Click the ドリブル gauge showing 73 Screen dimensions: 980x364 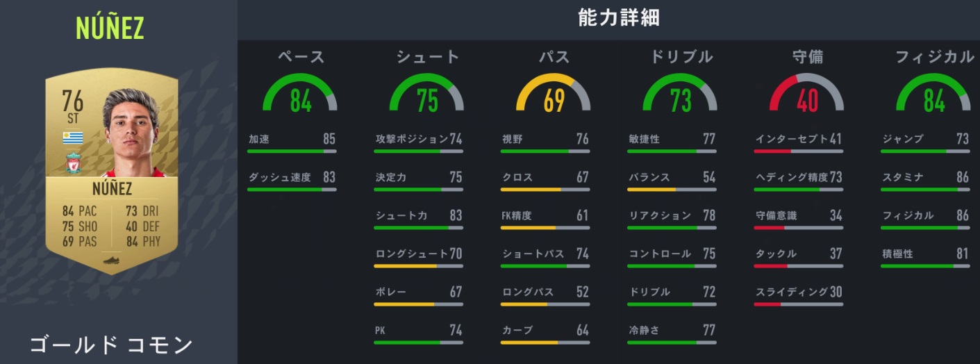(680, 94)
